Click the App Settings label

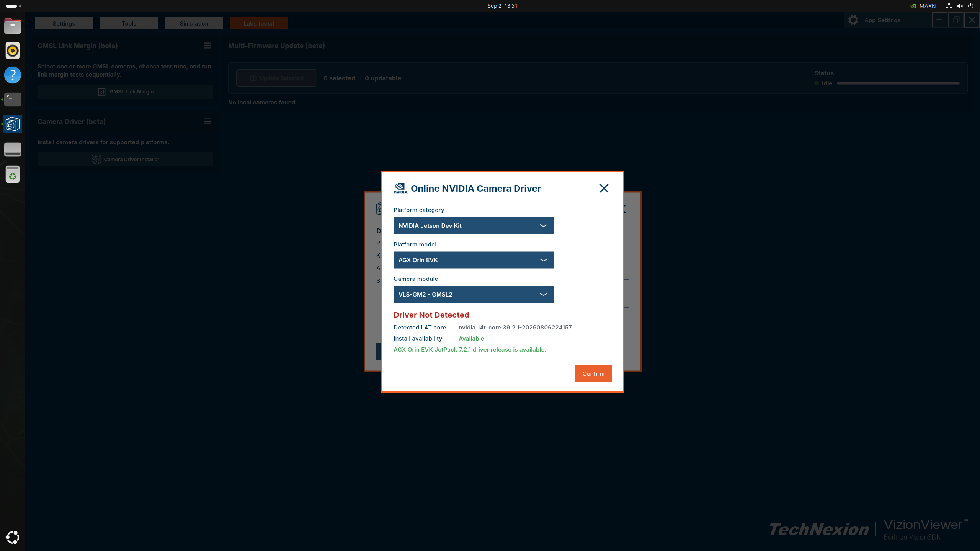882,20
